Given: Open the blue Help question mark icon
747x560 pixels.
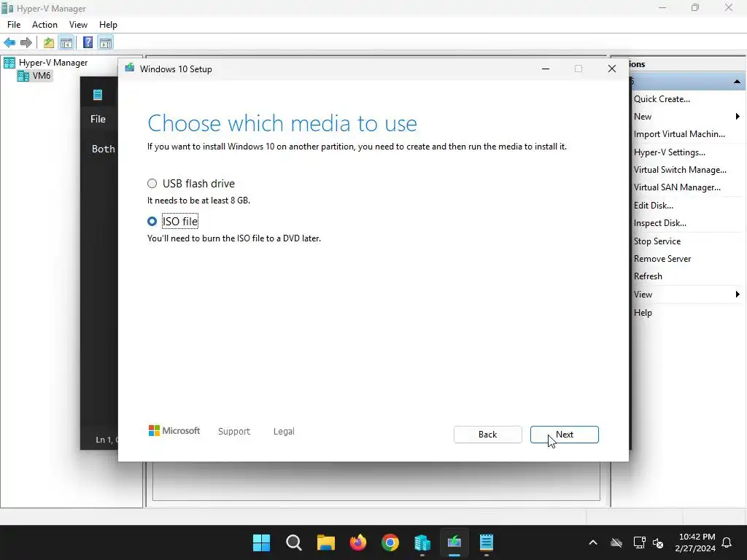Looking at the screenshot, I should pos(88,43).
